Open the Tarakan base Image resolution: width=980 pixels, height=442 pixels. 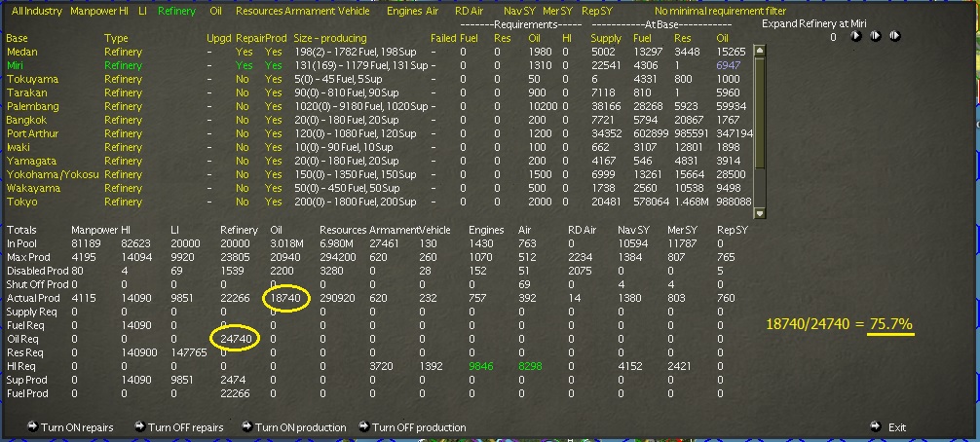[x=27, y=93]
